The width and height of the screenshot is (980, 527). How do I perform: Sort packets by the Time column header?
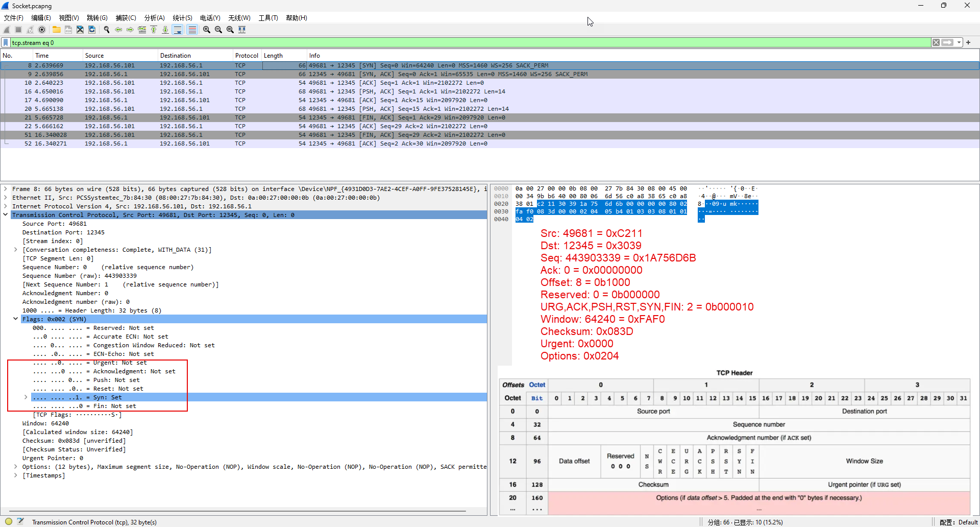[57, 56]
